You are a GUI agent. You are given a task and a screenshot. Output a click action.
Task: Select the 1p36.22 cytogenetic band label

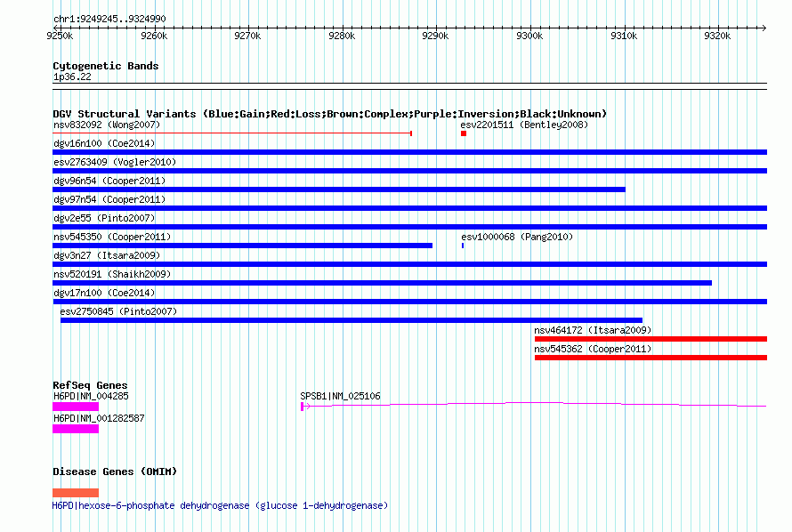coord(72,77)
